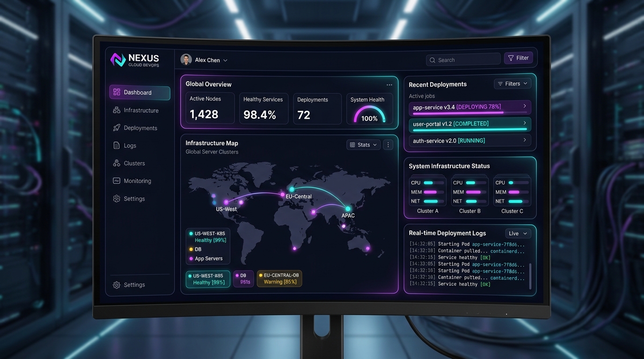Viewport: 644px width, 359px height.
Task: Click the user-portal v1.2 progress bar
Action: 469,129
